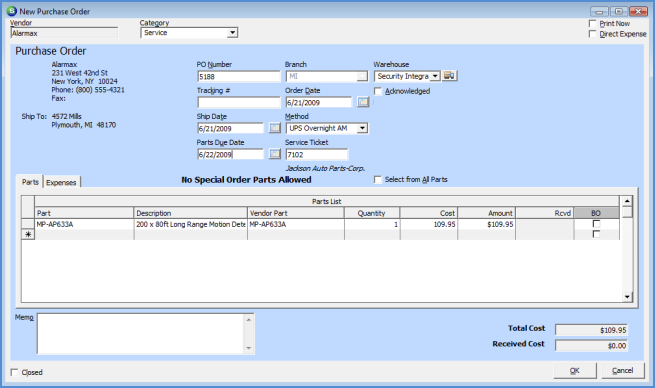Click the Ship Date input field

point(230,128)
